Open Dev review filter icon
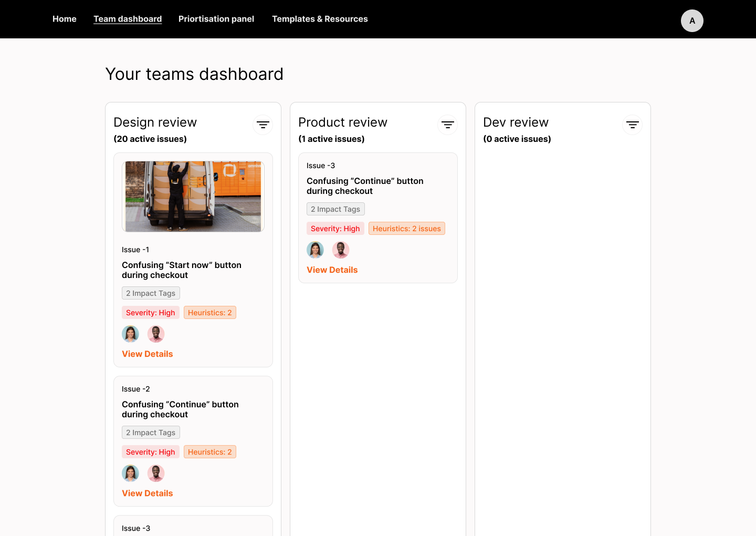756x536 pixels. click(x=633, y=125)
